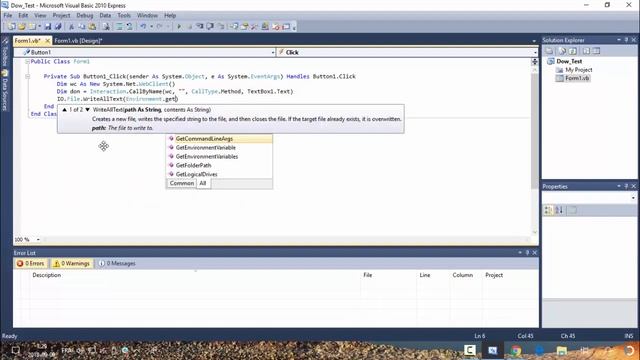Click Refresh icon in Solution Explorer toolbar
The image size is (640, 360).
click(x=573, y=51)
